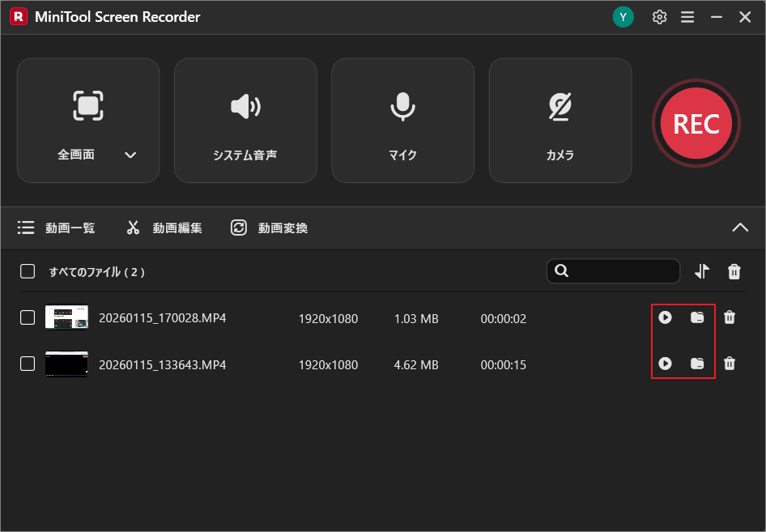Tick the checkbox beside 20260115_133643.MP4
The width and height of the screenshot is (766, 532).
(x=27, y=364)
